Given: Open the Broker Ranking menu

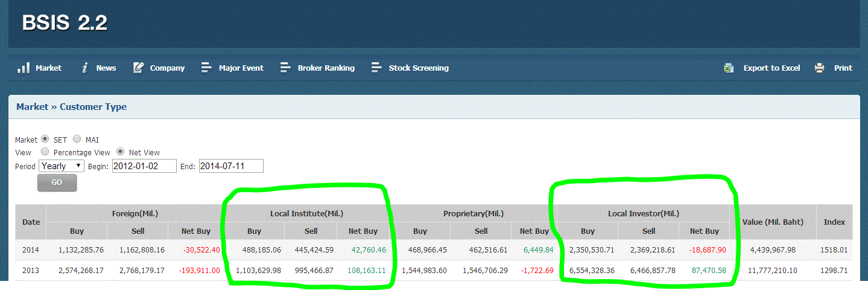Looking at the screenshot, I should pyautogui.click(x=326, y=68).
